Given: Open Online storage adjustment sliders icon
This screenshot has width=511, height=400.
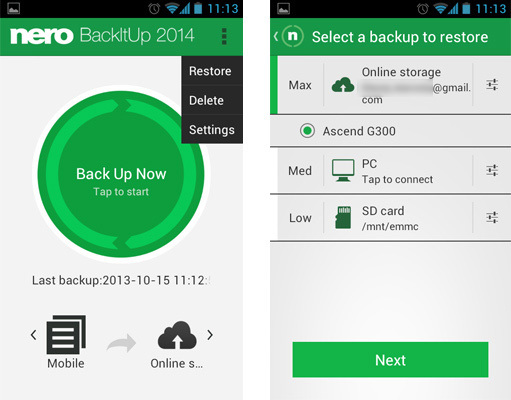Looking at the screenshot, I should pyautogui.click(x=492, y=85).
